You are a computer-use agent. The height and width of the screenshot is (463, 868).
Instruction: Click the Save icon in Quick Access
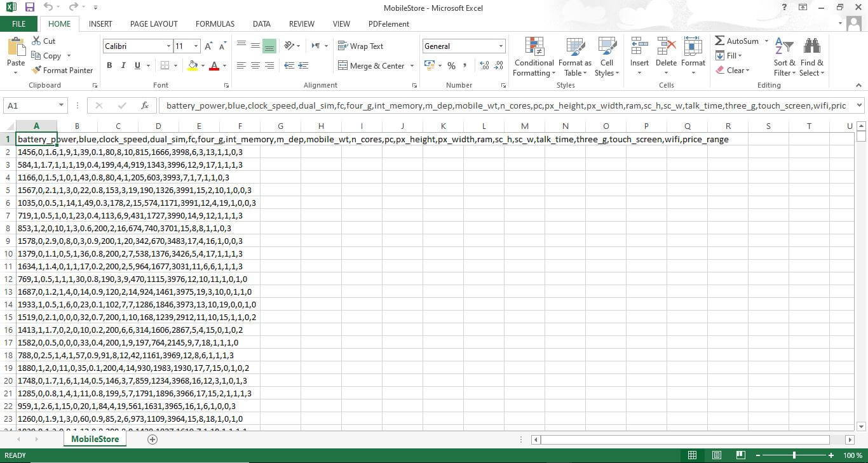click(x=29, y=8)
